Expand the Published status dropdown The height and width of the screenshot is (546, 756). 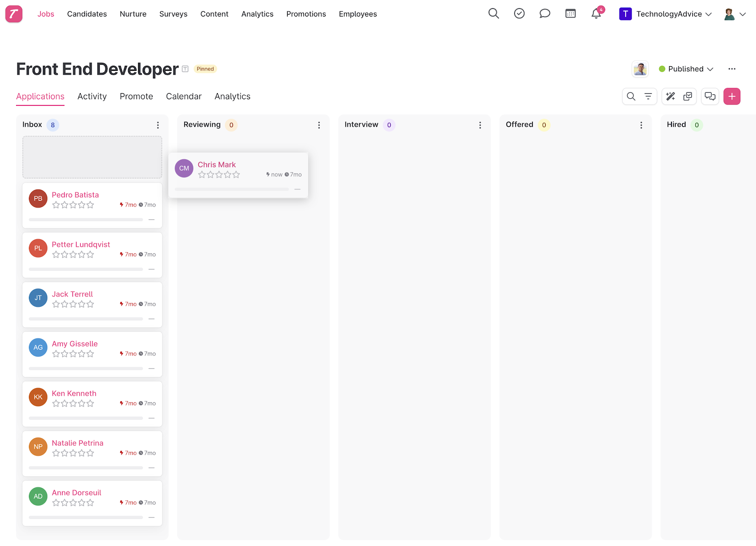pos(686,69)
